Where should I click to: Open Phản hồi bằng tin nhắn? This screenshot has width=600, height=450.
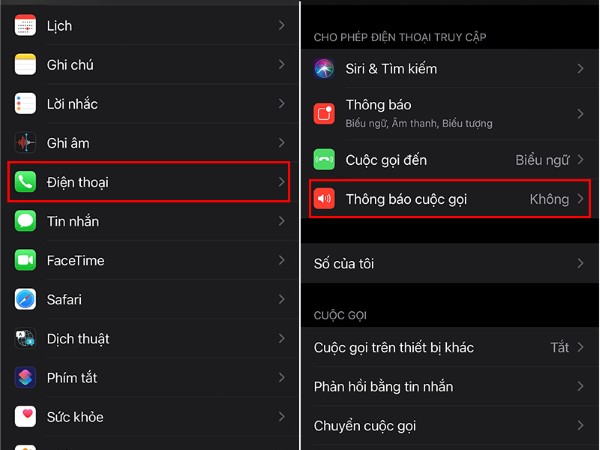click(450, 386)
